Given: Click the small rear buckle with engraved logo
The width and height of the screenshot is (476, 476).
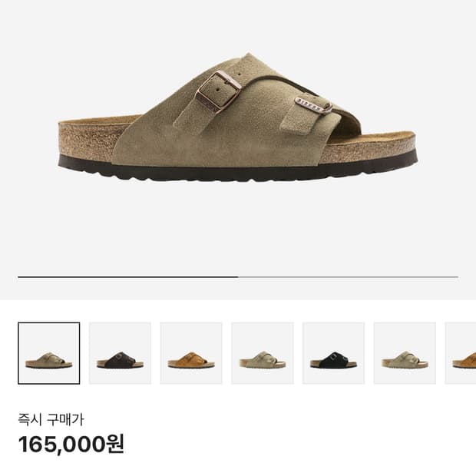Looking at the screenshot, I should coord(314,105).
